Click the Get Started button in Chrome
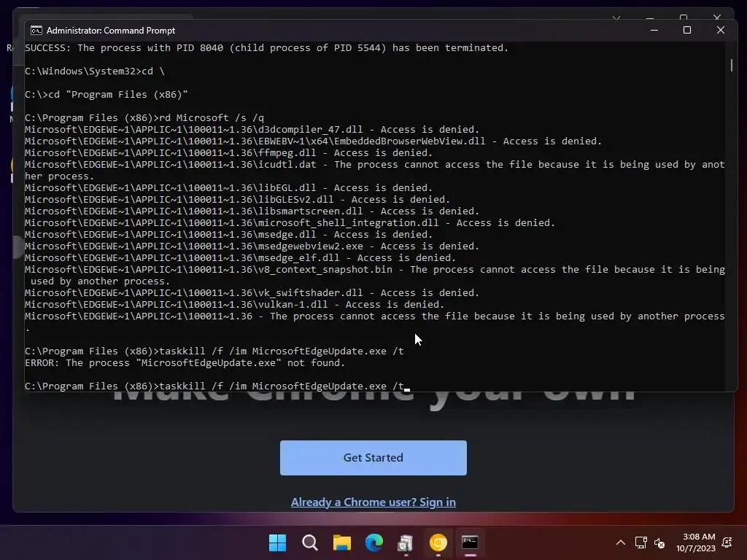Viewport: 747px width, 560px height. pyautogui.click(x=373, y=458)
